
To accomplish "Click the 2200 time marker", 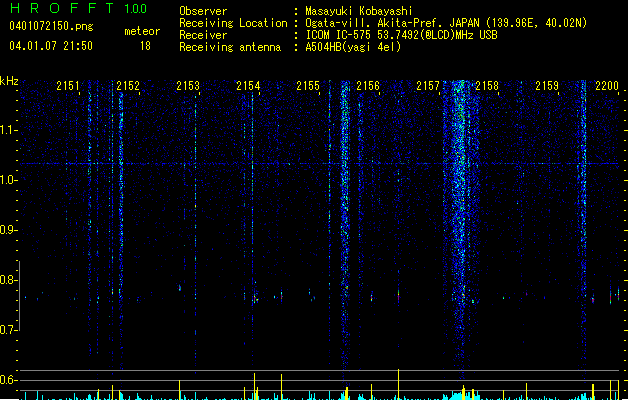I will 607,86.
